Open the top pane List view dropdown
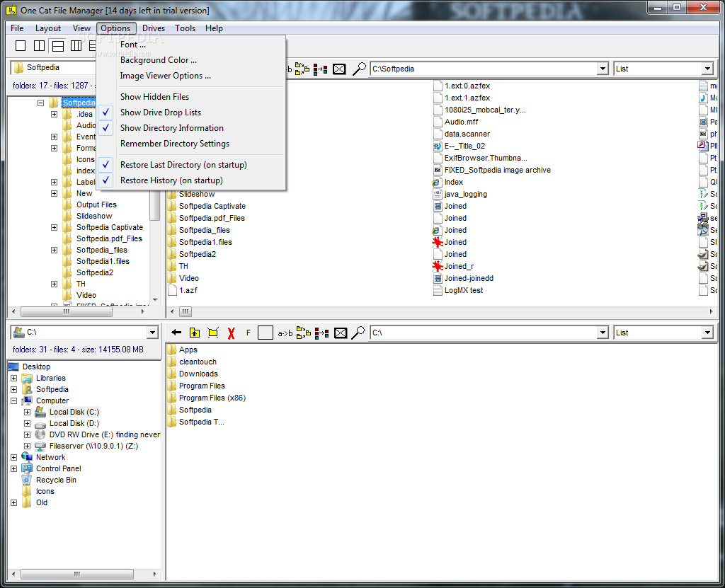The image size is (725, 588). [707, 69]
